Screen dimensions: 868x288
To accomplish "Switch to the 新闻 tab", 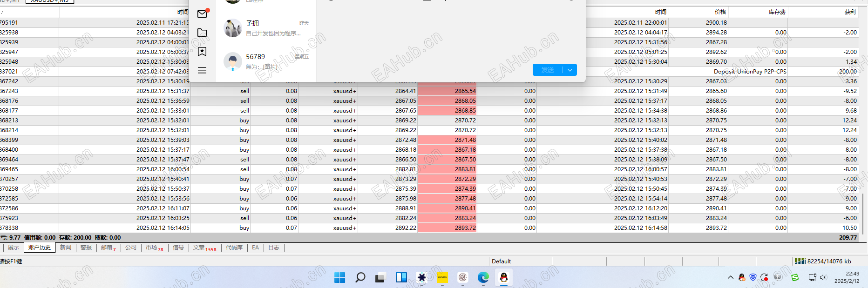I will click(x=66, y=248).
